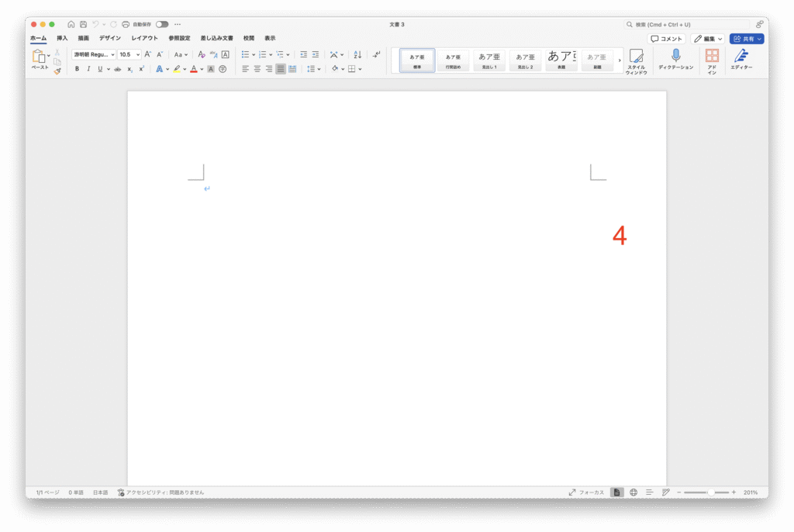Click the Copy icon
Image resolution: width=794 pixels, height=532 pixels.
pos(57,62)
